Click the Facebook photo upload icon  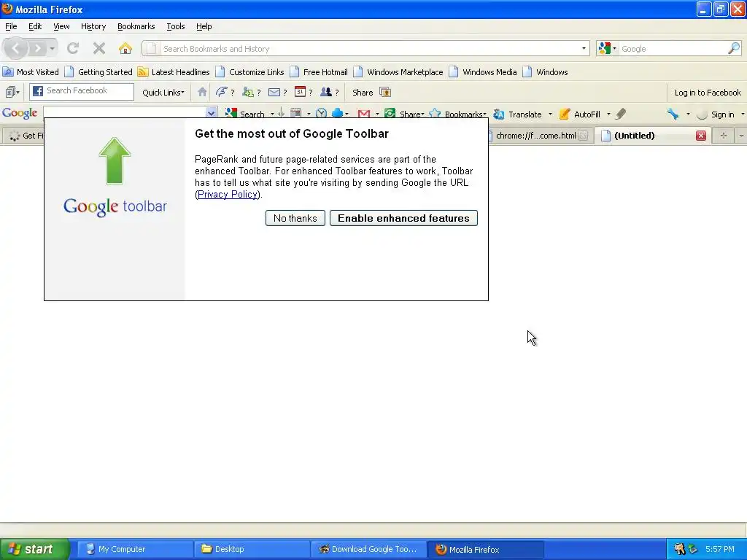(385, 92)
